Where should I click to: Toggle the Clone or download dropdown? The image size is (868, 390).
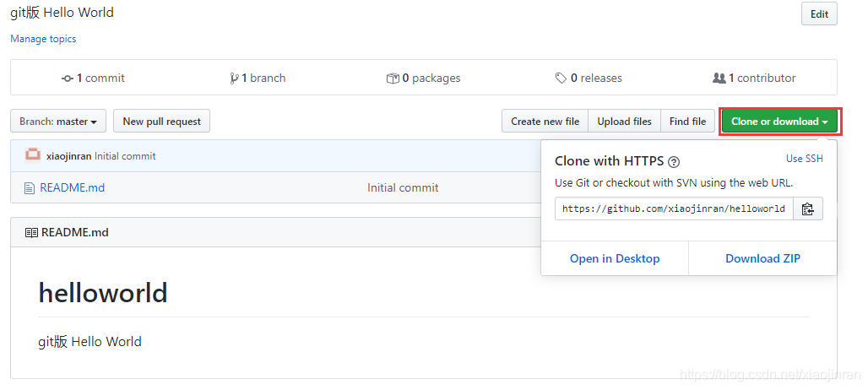[x=779, y=122]
